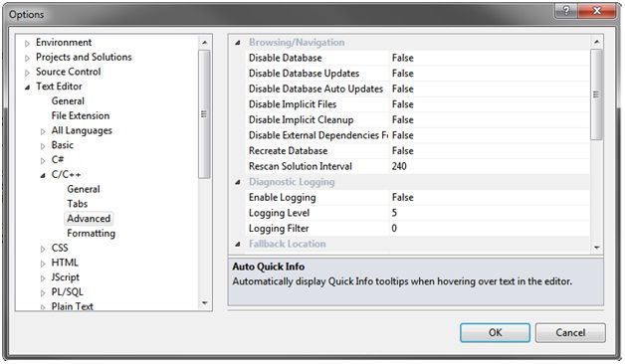Edit the Rescan Solution Interval value 240
Image resolution: width=625 pixels, height=364 pixels.
[x=490, y=166]
